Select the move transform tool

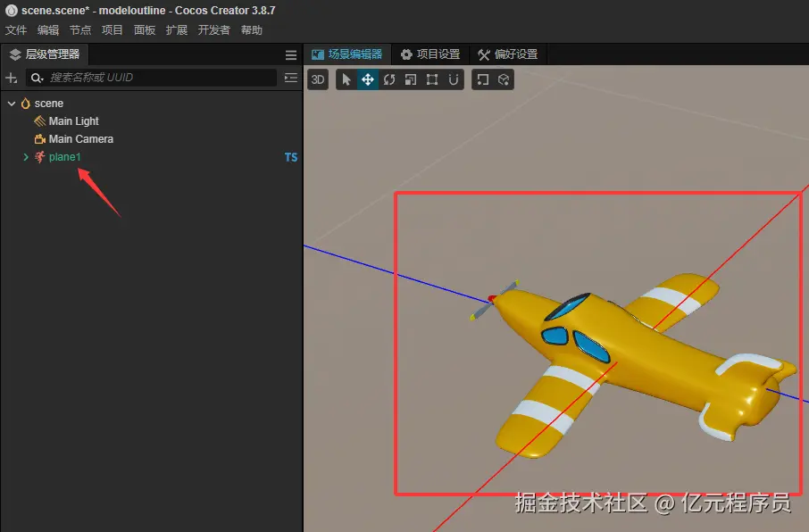click(x=367, y=79)
